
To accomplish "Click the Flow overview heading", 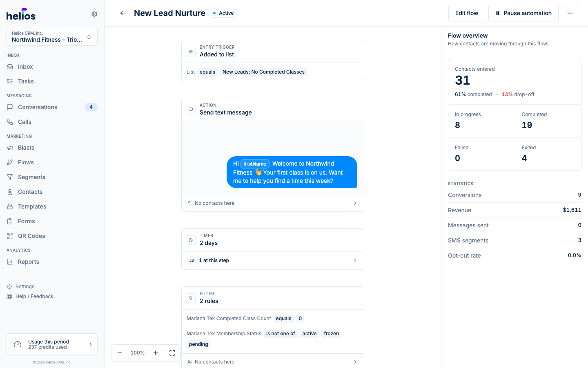I will [468, 36].
